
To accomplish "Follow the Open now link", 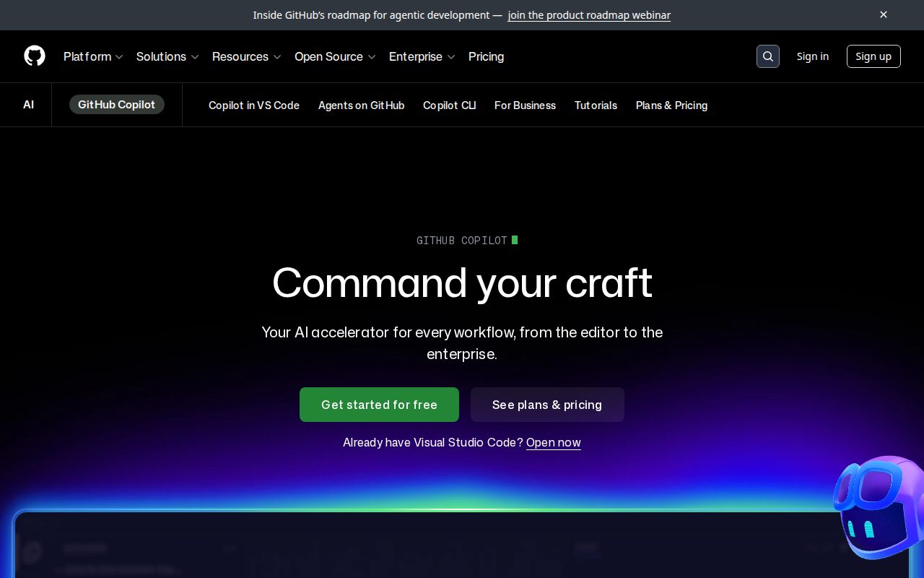I will (553, 442).
